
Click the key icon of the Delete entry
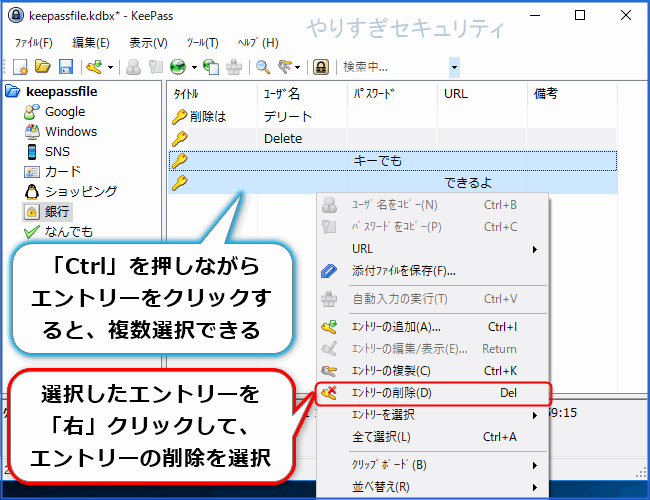point(179,138)
